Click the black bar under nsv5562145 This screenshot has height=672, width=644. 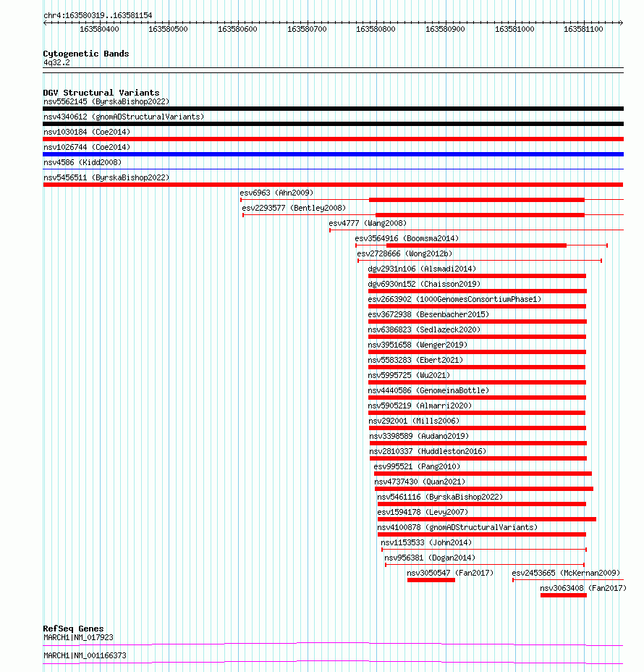(x=333, y=109)
